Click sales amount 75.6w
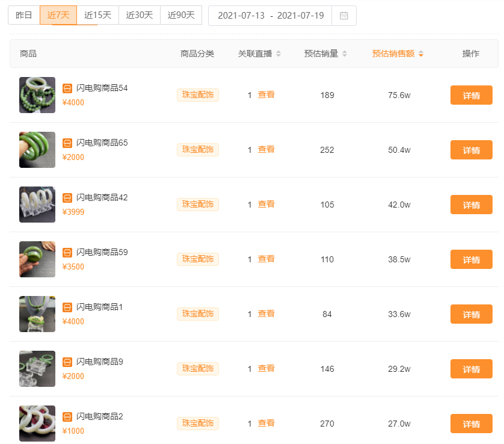The height and width of the screenshot is (444, 504). (x=399, y=95)
